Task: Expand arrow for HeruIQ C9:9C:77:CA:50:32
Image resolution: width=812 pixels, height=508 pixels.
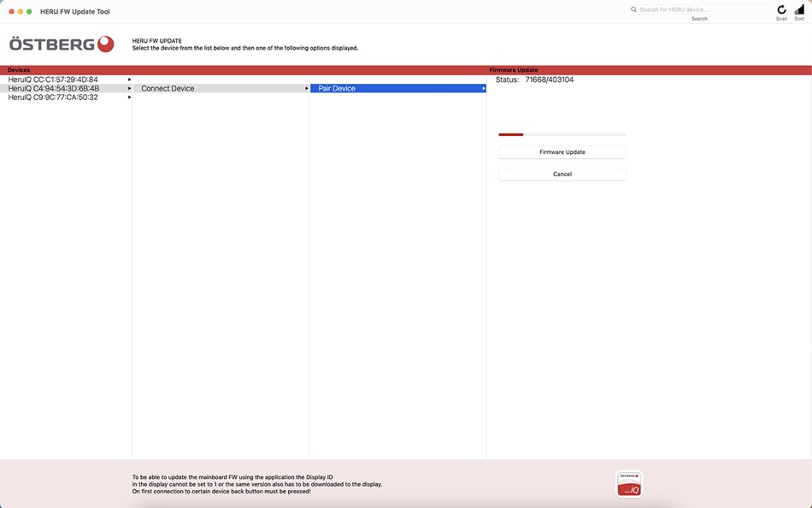Action: pos(129,97)
